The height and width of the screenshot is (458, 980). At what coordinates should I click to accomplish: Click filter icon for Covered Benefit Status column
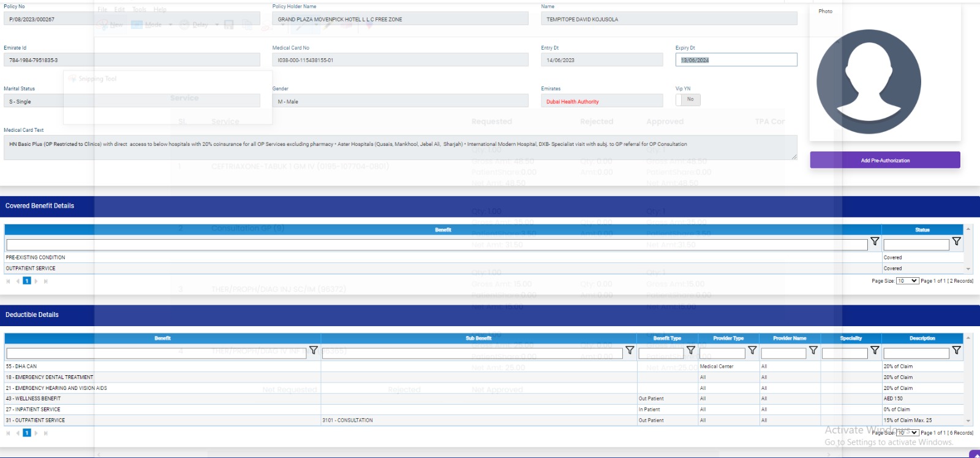click(x=956, y=242)
